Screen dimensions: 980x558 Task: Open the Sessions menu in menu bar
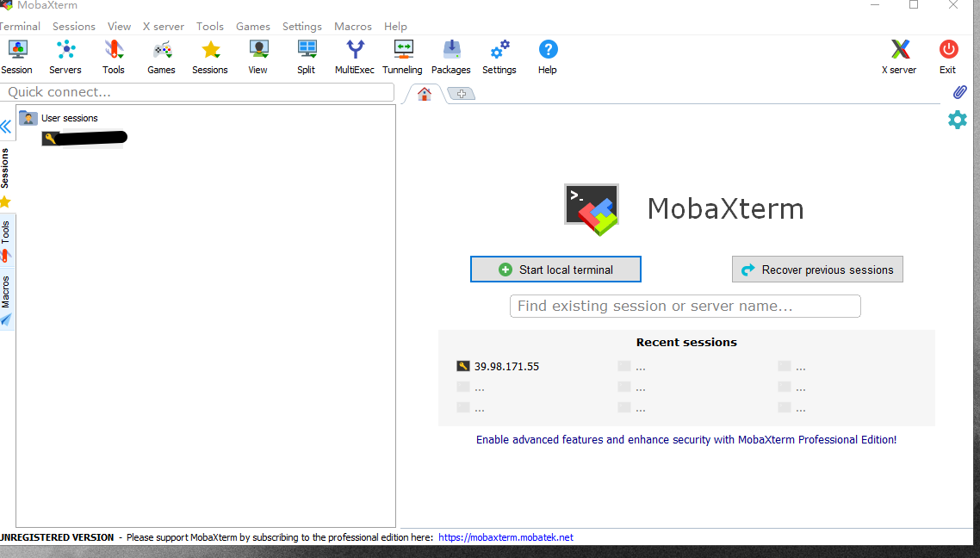(74, 26)
